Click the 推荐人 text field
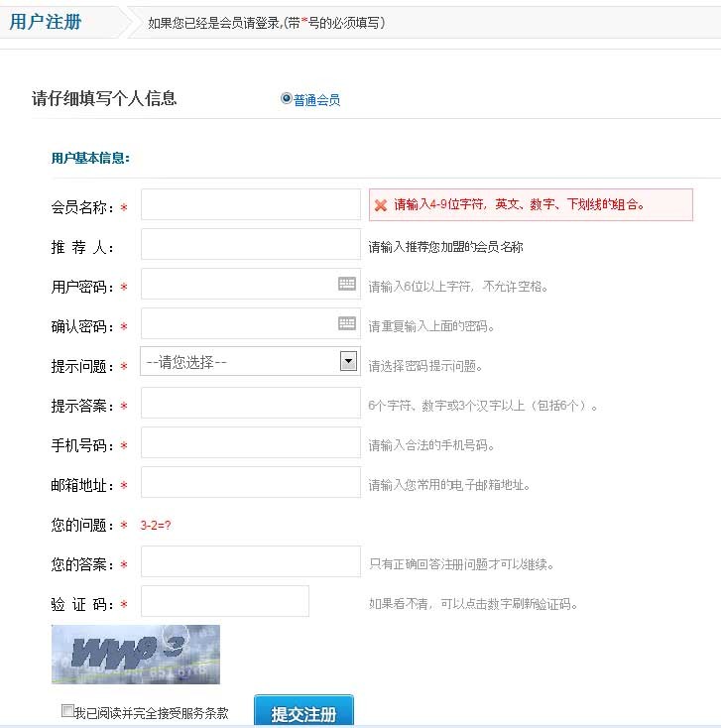Viewport: 721px width, 728px height. click(251, 244)
